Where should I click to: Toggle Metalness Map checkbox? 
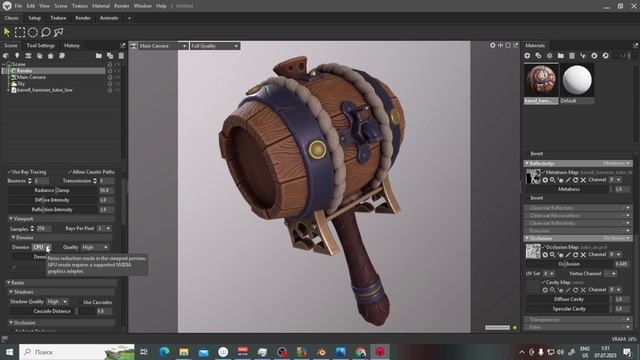(x=543, y=172)
